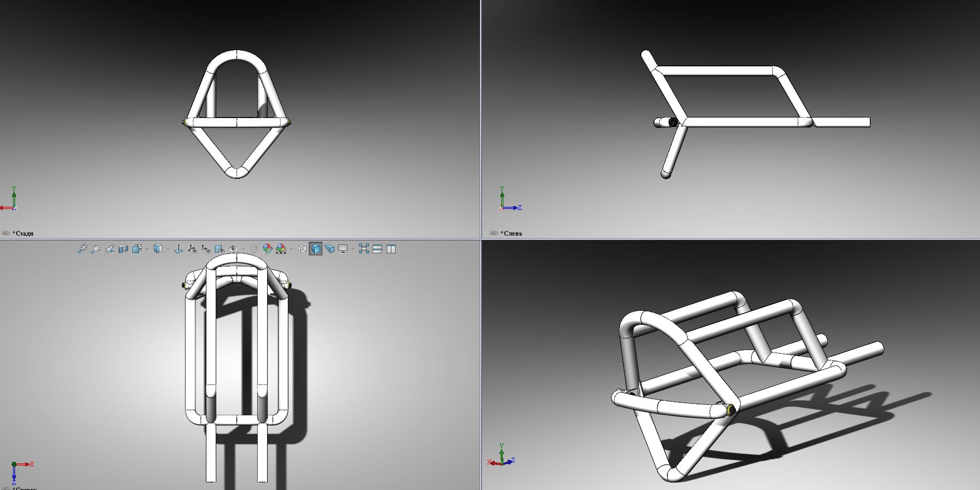
Task: Toggle the axes-with-eye visibility icon
Action: [192, 249]
